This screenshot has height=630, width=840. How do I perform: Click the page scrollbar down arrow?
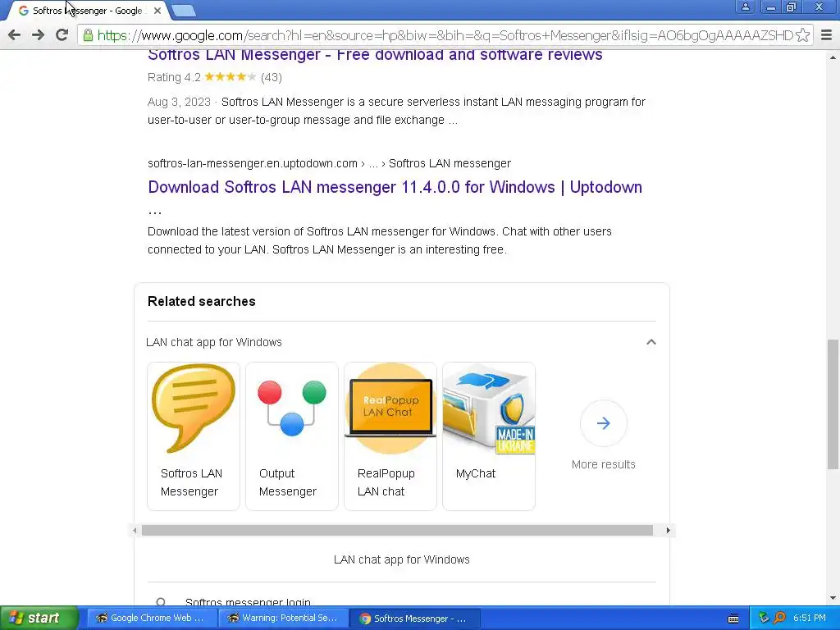tap(833, 598)
